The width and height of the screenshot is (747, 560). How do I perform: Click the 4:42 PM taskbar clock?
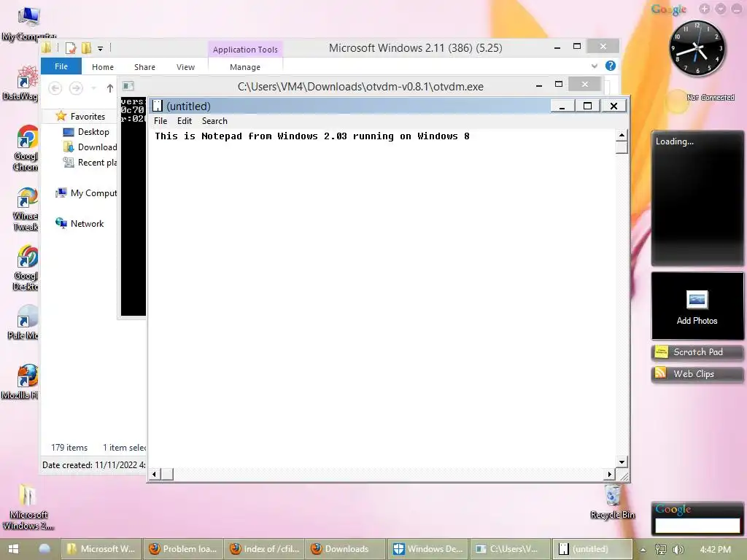coord(715,550)
